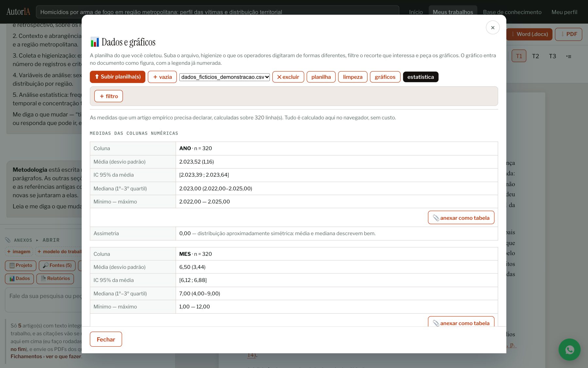
Task: Switch to the gráficos tab
Action: pyautogui.click(x=385, y=77)
